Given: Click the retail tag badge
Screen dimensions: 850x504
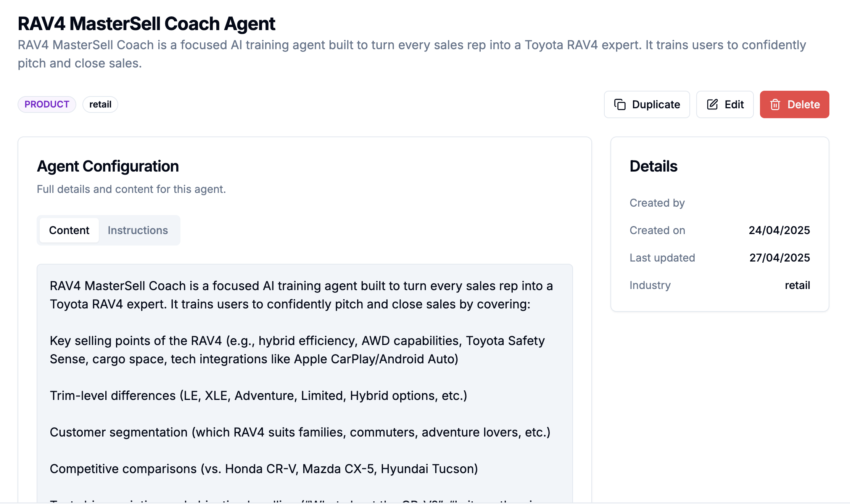Looking at the screenshot, I should tap(100, 104).
